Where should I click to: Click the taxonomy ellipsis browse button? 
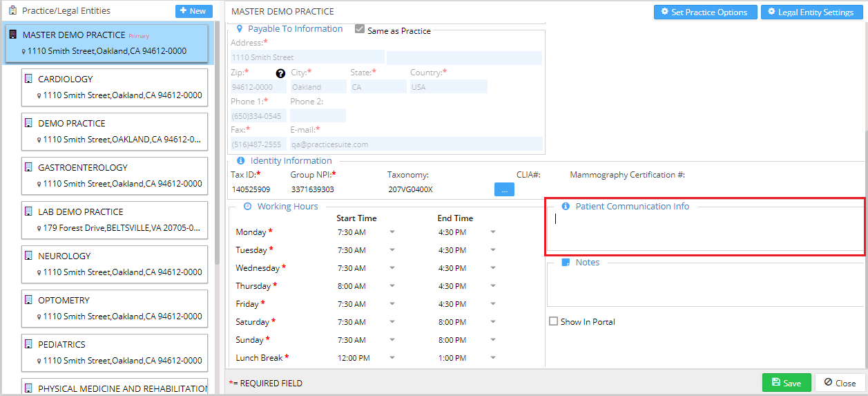(x=504, y=189)
